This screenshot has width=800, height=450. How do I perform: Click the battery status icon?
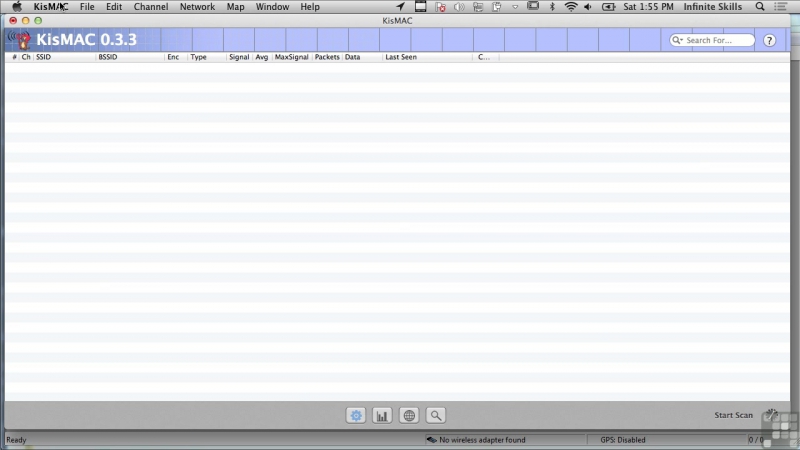pyautogui.click(x=608, y=7)
